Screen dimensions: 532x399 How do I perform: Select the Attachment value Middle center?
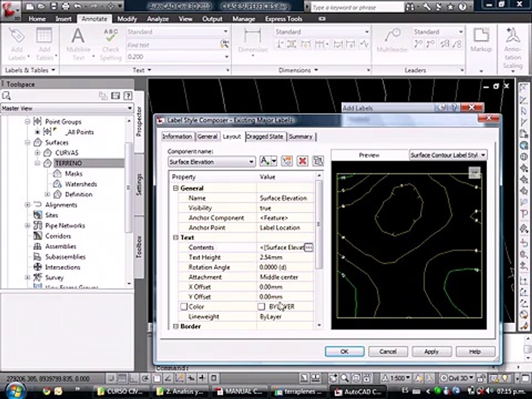pos(279,277)
